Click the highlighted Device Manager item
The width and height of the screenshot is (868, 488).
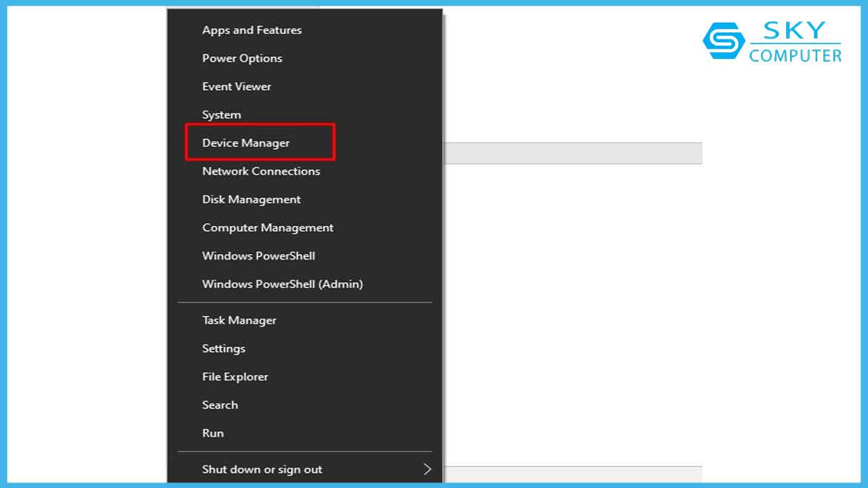(x=246, y=143)
